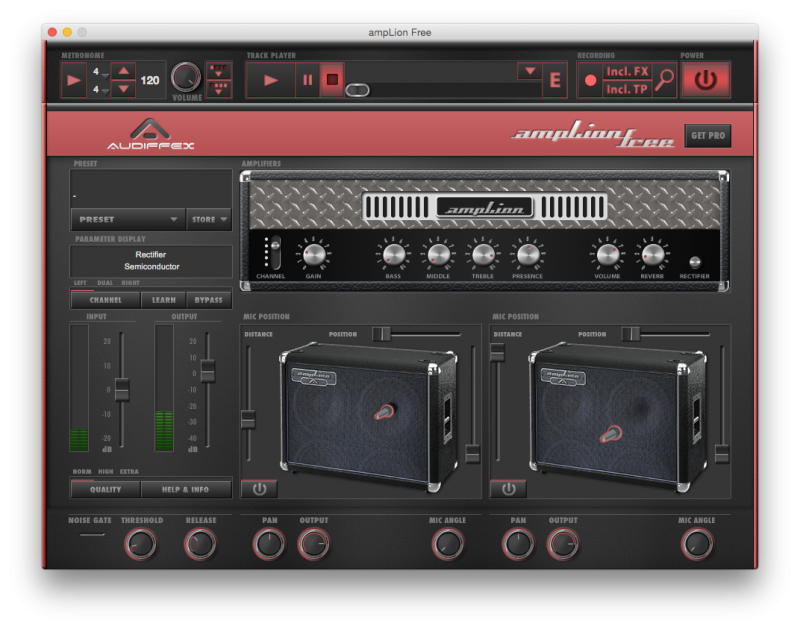Play the track in Track Player
This screenshot has height=629, width=800.
tap(271, 80)
